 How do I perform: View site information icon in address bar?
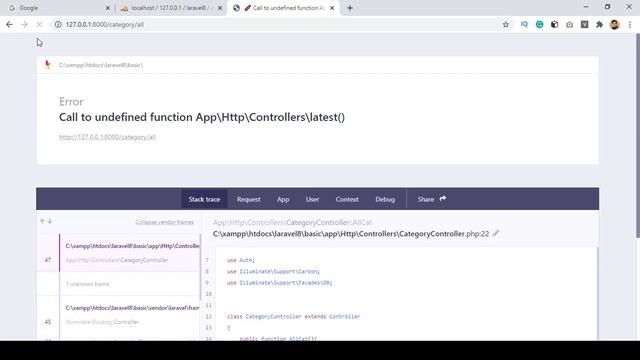tap(58, 24)
